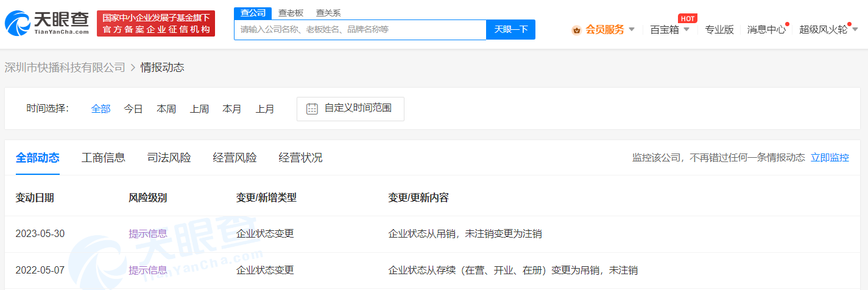The width and height of the screenshot is (868, 290).
Task: Click the calendar icon for custom range
Action: (312, 109)
